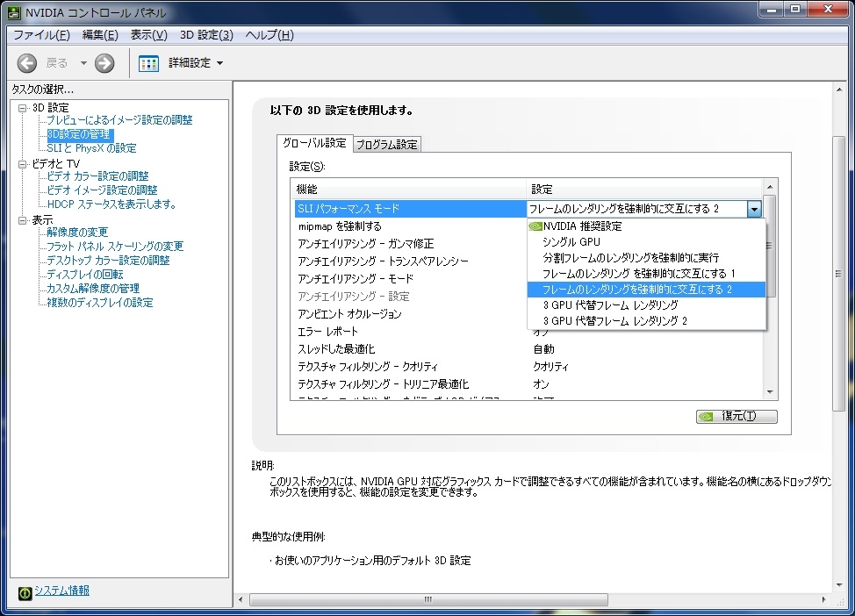
Task: Switch to the プログラム設定 tab
Action: click(386, 145)
